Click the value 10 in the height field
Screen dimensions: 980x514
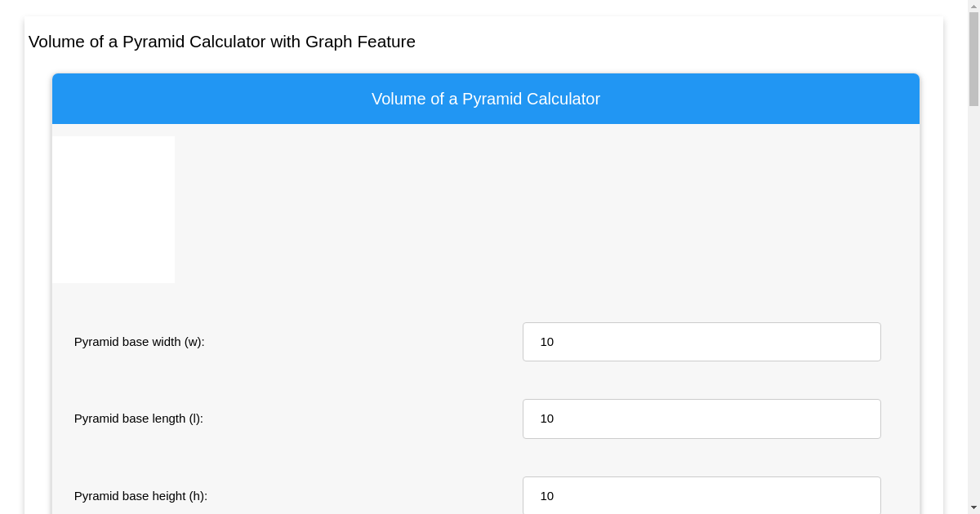tap(547, 495)
